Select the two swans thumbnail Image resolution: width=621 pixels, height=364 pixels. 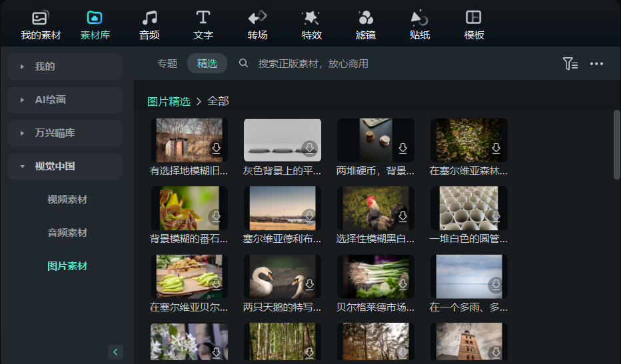[x=283, y=276]
